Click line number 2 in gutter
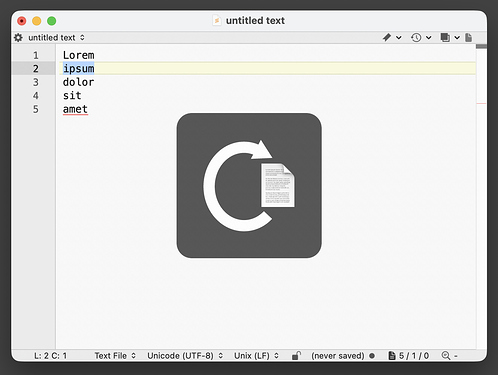The image size is (498, 375). [x=36, y=69]
